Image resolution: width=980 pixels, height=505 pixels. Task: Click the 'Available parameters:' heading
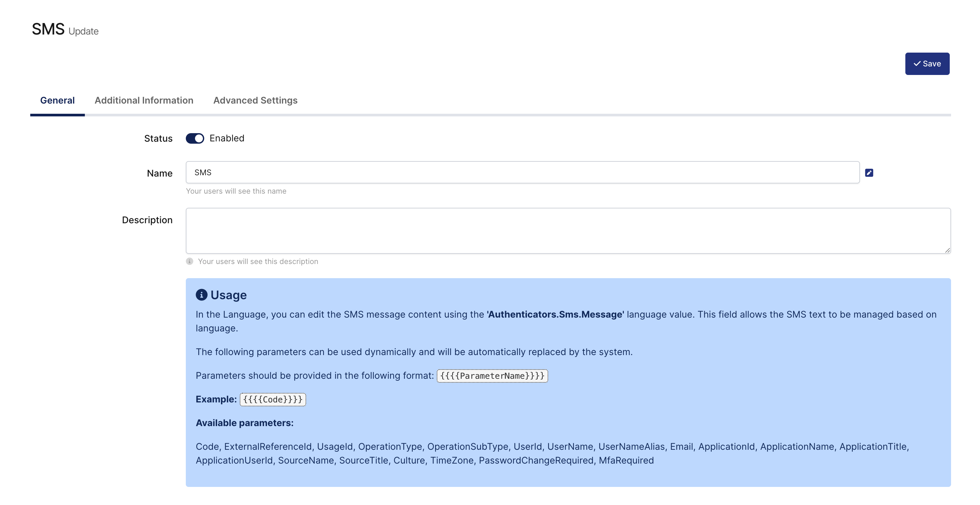click(x=245, y=423)
